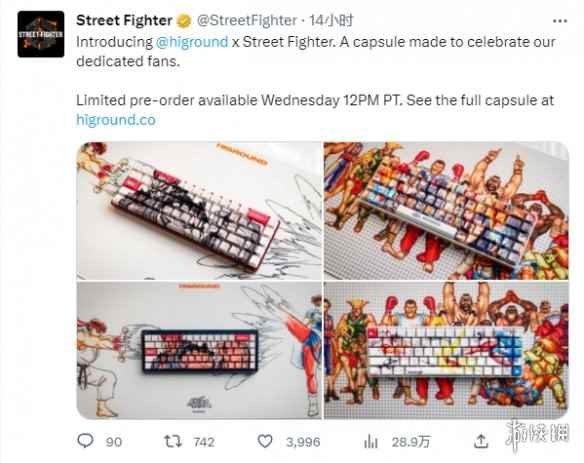Click the 14小时 timestamp
Image resolution: width=584 pixels, height=463 pixels.
[331, 20]
